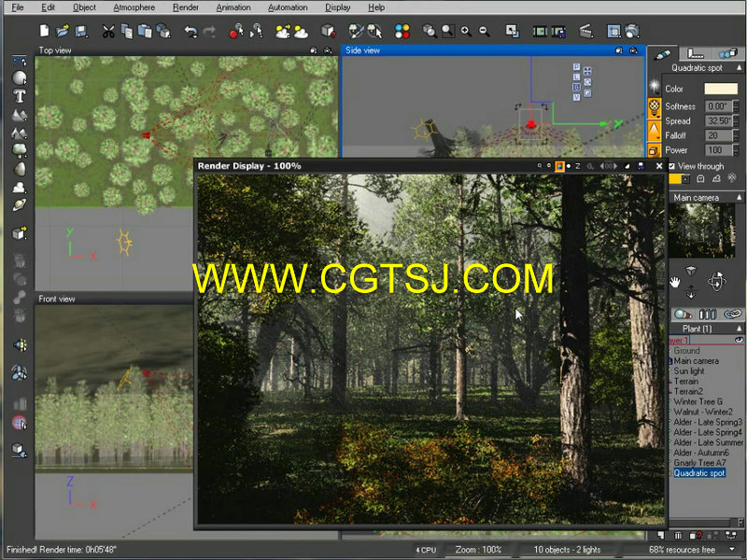
Task: Toggle the gel light bulb option
Action: 655,108
